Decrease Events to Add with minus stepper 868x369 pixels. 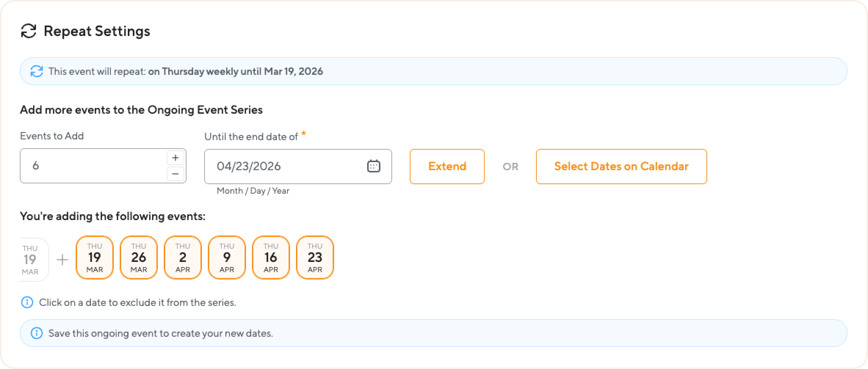click(x=176, y=173)
